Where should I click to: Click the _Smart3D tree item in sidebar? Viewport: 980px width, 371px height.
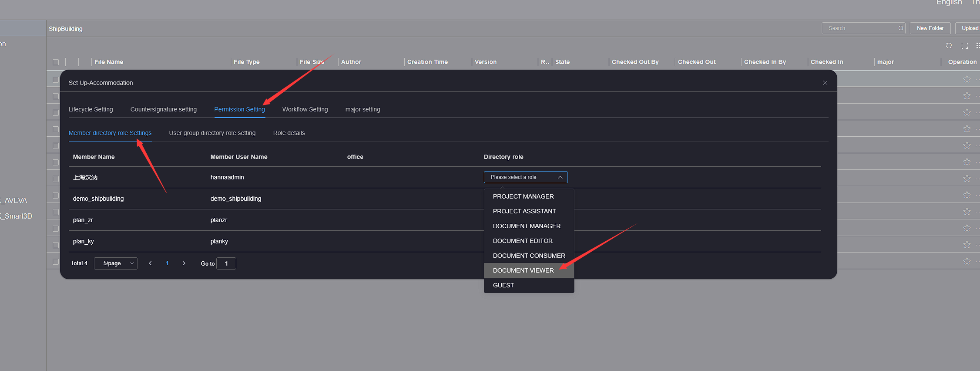tap(16, 216)
